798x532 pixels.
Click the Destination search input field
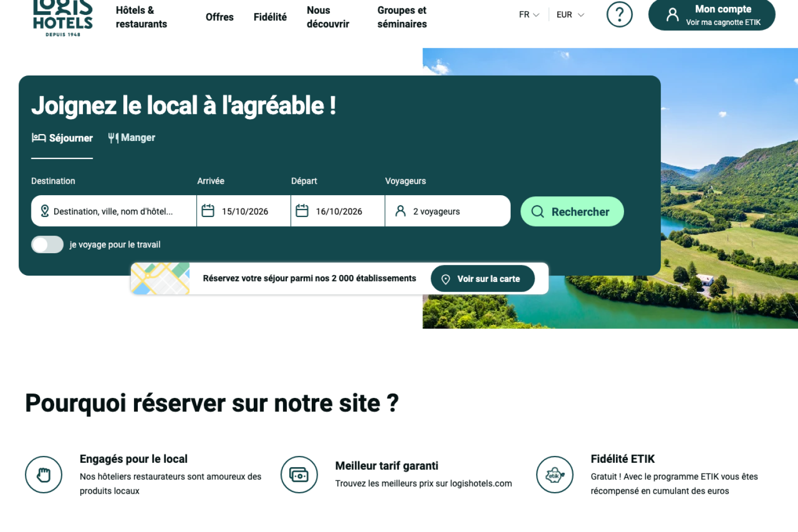click(x=114, y=211)
